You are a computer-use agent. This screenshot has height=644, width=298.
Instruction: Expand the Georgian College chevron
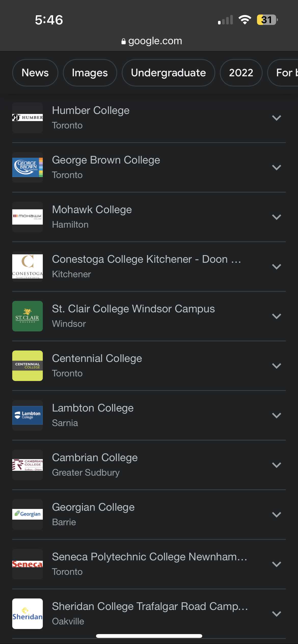click(x=276, y=515)
